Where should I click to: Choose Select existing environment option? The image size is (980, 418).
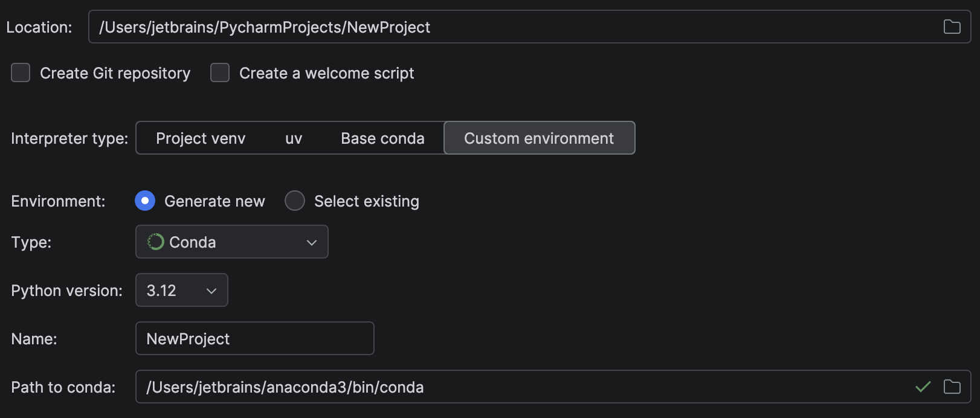(x=295, y=201)
